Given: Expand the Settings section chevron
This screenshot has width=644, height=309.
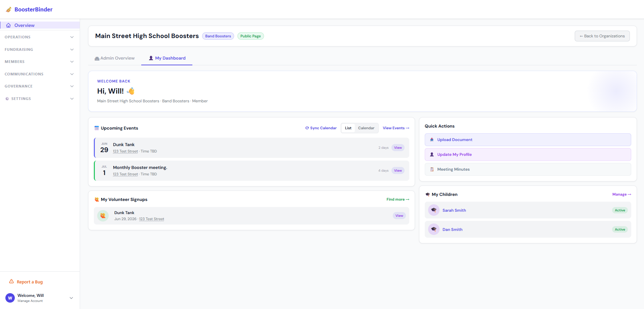Looking at the screenshot, I should point(72,99).
